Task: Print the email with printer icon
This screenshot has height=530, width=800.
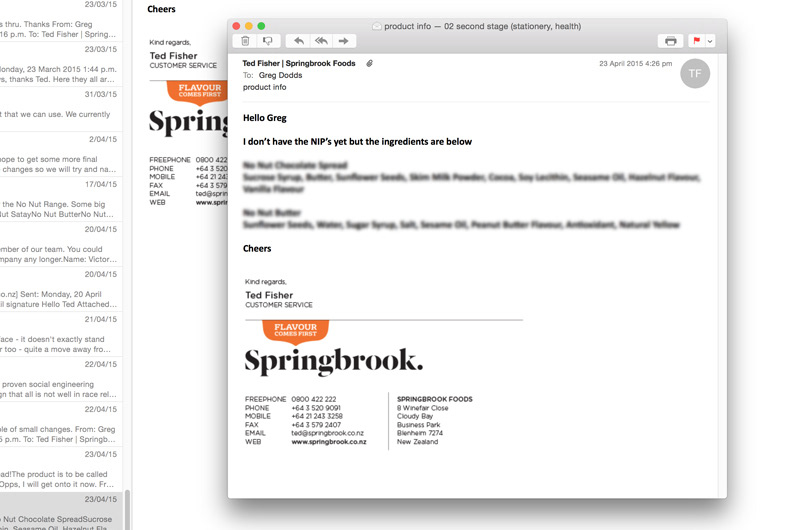Action: [x=670, y=41]
